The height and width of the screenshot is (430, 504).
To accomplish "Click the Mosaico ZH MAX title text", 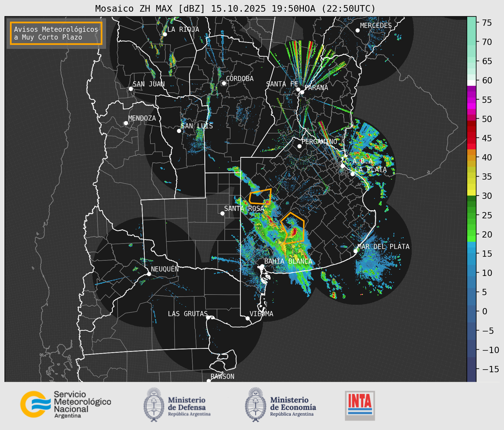I will click(x=235, y=9).
